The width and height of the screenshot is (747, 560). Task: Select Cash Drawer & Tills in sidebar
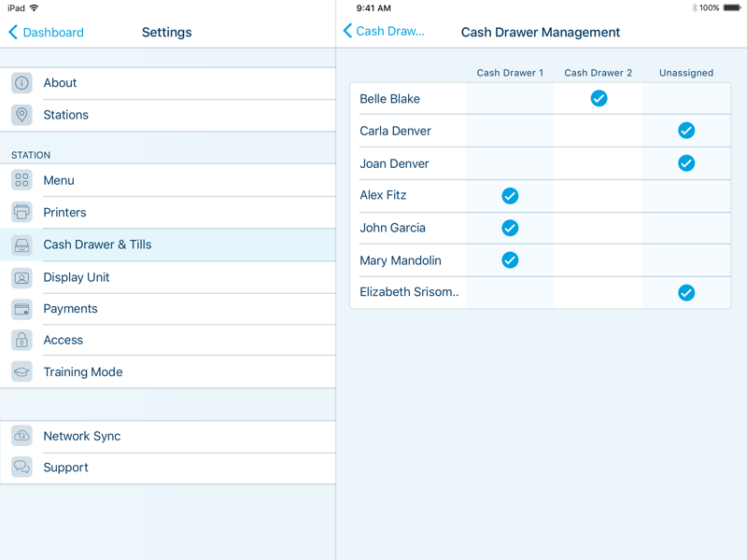97,245
